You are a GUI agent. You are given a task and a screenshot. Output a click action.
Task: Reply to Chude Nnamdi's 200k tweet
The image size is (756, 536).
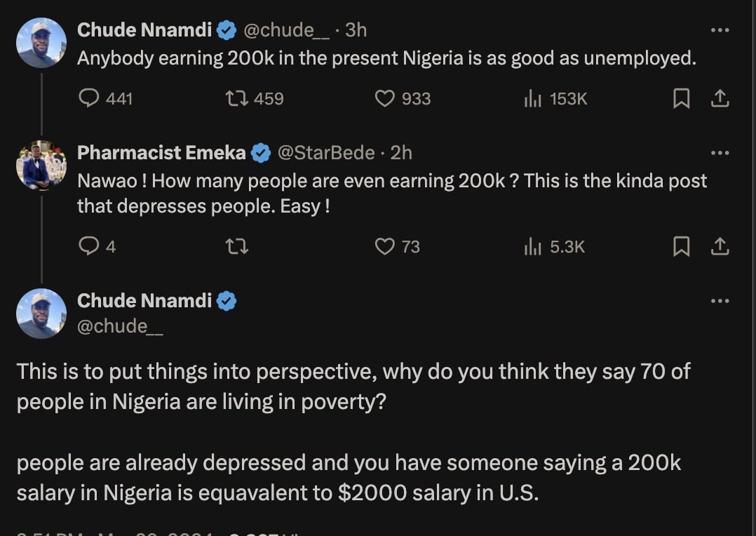89,99
